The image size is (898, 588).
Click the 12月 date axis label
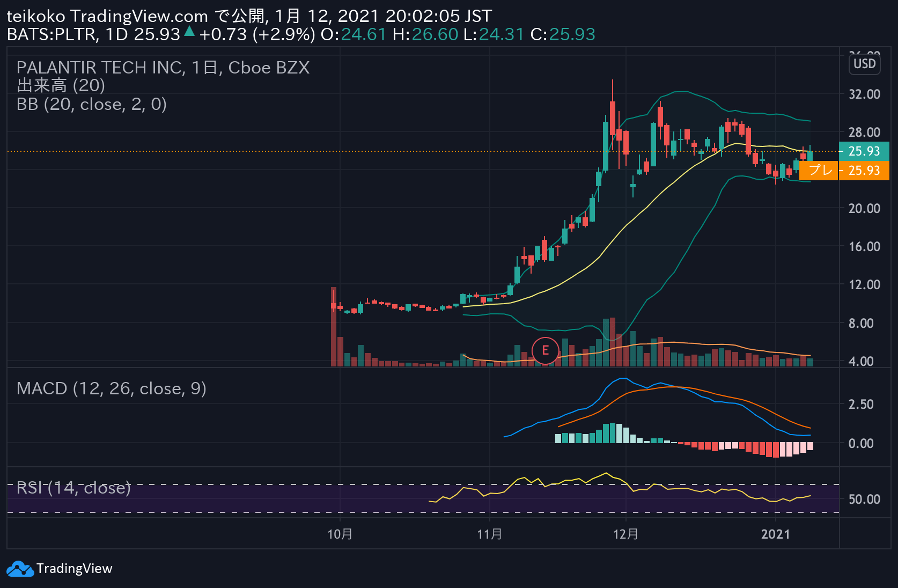626,534
